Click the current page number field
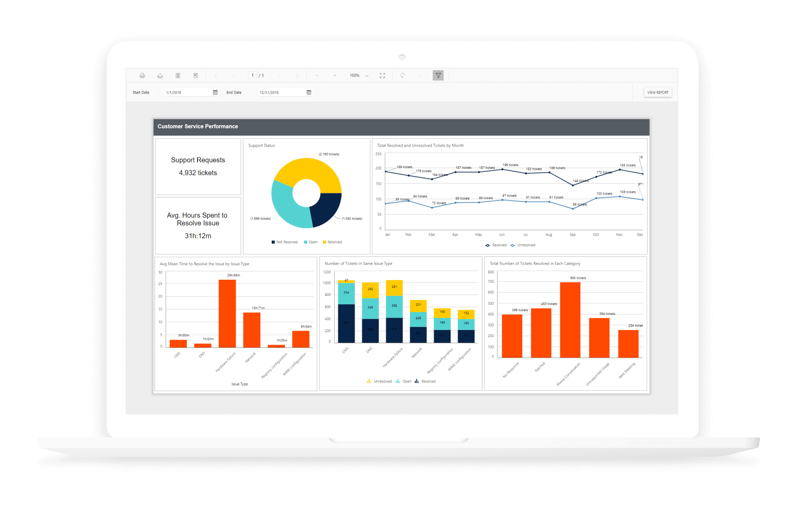The width and height of the screenshot is (798, 532). pyautogui.click(x=252, y=76)
